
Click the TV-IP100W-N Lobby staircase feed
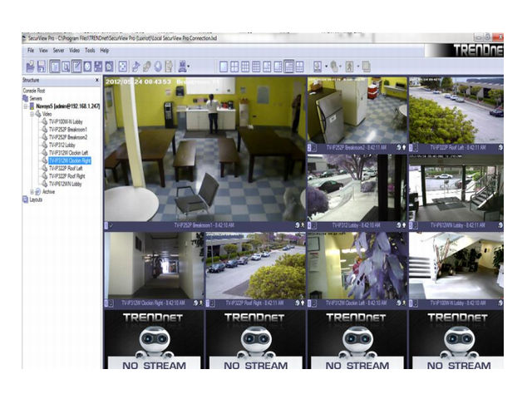click(456, 266)
